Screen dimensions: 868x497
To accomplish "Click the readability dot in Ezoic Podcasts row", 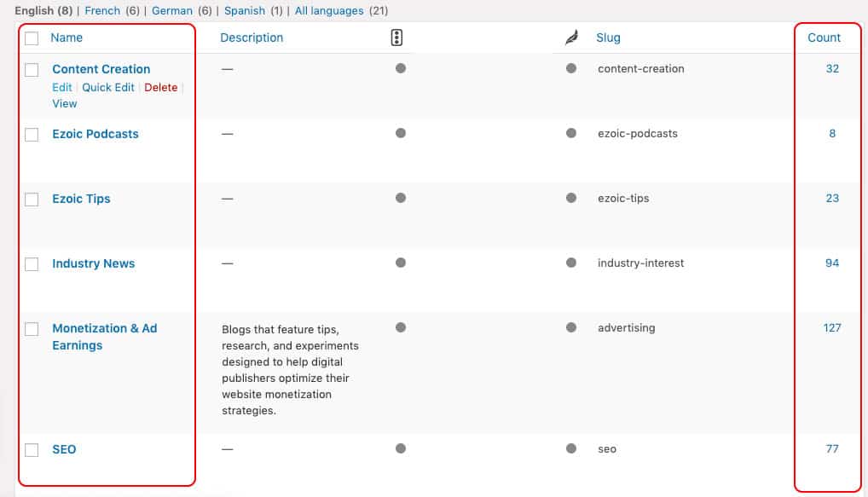I will click(x=571, y=134).
